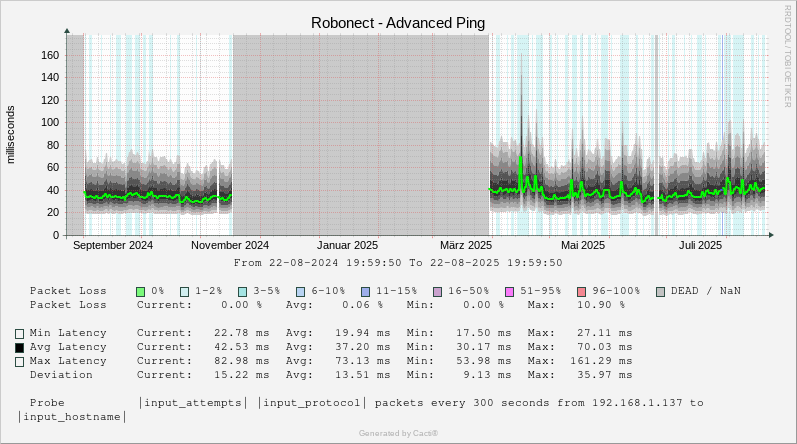Click the 1-2% packet loss swatch
Image resolution: width=797 pixels, height=444 pixels.
point(185,292)
